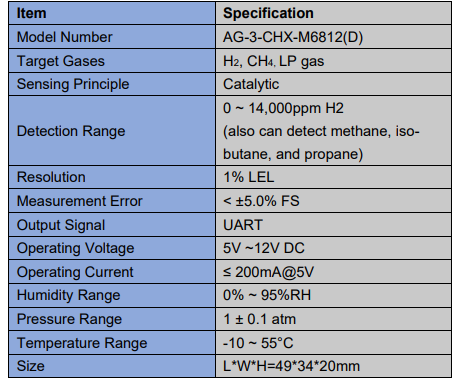Select the Humidity Range label
The height and width of the screenshot is (383, 459).
coord(68,295)
